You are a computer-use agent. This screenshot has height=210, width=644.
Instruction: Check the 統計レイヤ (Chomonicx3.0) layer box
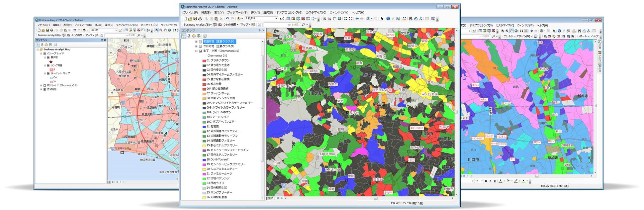pos(45,85)
